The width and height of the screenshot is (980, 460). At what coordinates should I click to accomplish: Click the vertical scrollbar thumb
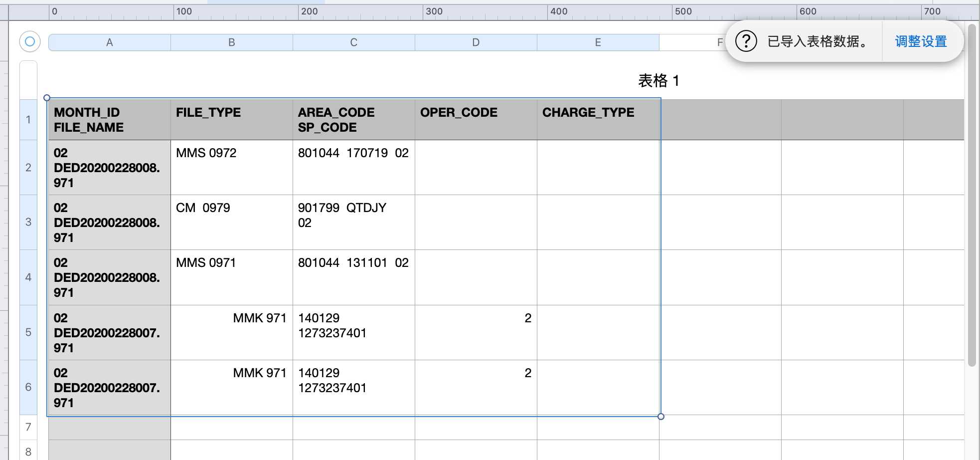tap(972, 196)
